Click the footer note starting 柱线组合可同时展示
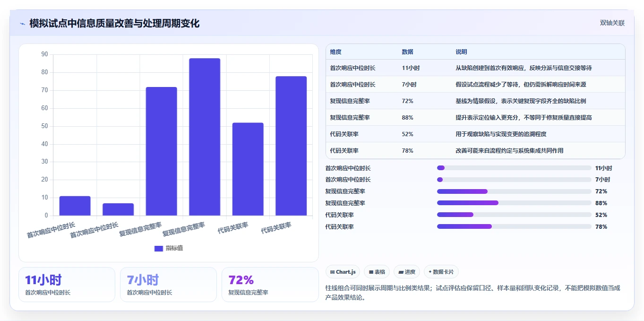The width and height of the screenshot is (644, 321). pos(472,293)
